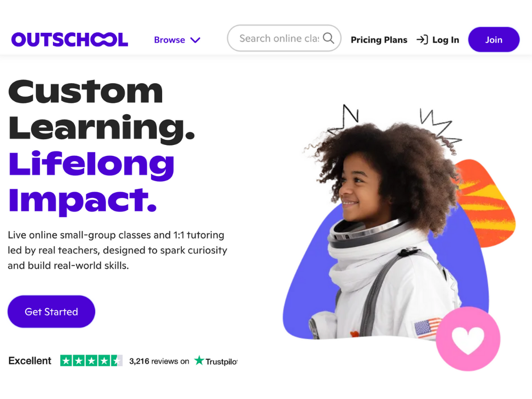The width and height of the screenshot is (532, 399).
Task: Click the 3,216 reviews text
Action: tap(159, 362)
